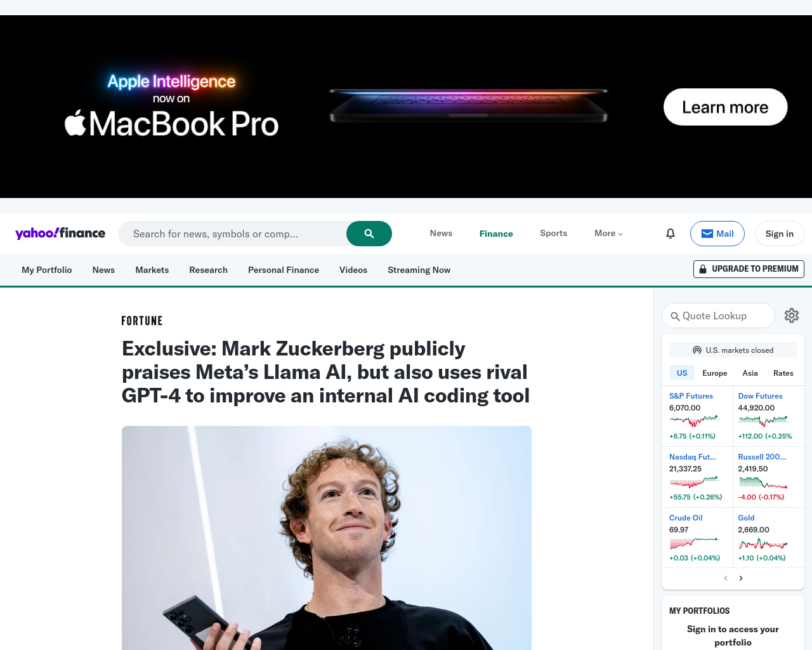Expand the More dropdown menu
Image resolution: width=812 pixels, height=650 pixels.
coord(608,234)
